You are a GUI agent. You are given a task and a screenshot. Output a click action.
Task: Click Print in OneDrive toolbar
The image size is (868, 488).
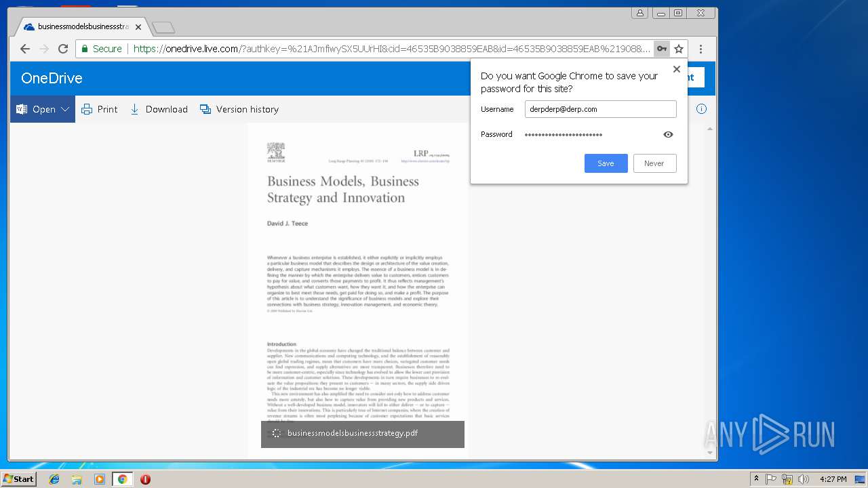(x=100, y=109)
